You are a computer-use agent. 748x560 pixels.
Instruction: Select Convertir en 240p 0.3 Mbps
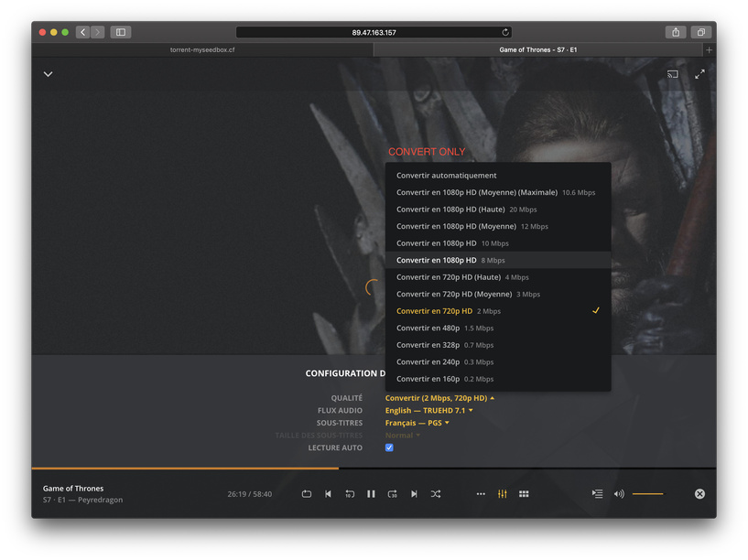tap(498, 361)
